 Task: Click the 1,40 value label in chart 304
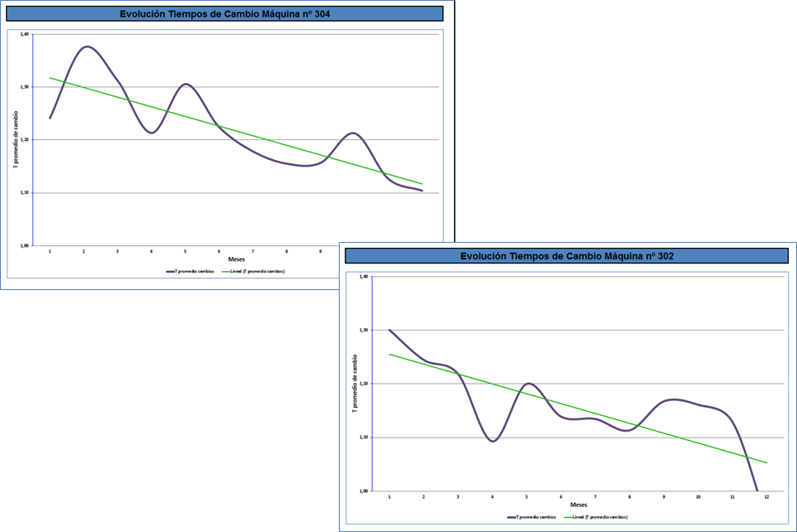click(24, 34)
